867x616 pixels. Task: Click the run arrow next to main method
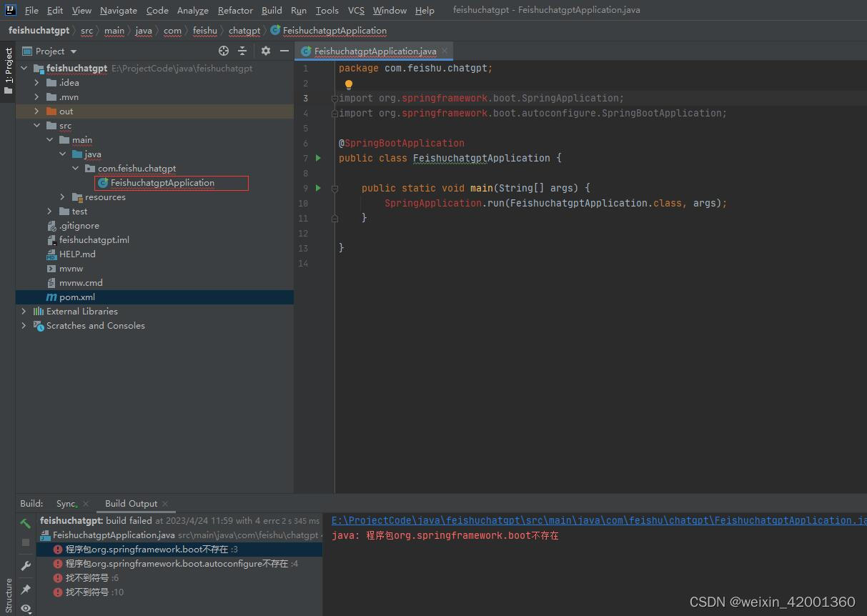[317, 188]
